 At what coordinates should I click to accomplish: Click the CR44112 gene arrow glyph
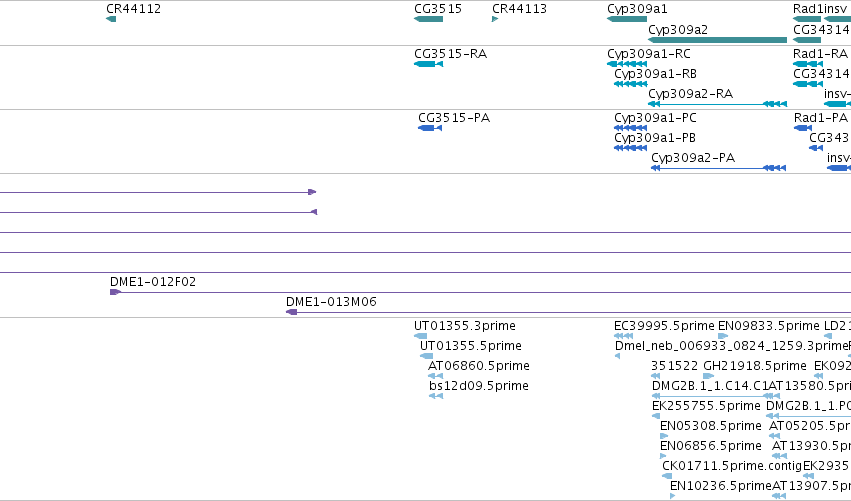click(x=111, y=19)
